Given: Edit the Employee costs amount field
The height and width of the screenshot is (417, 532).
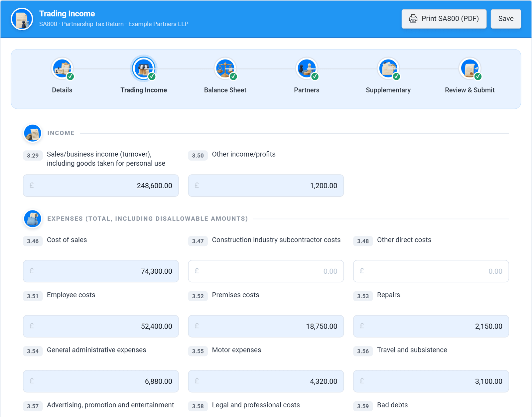Looking at the screenshot, I should point(101,326).
